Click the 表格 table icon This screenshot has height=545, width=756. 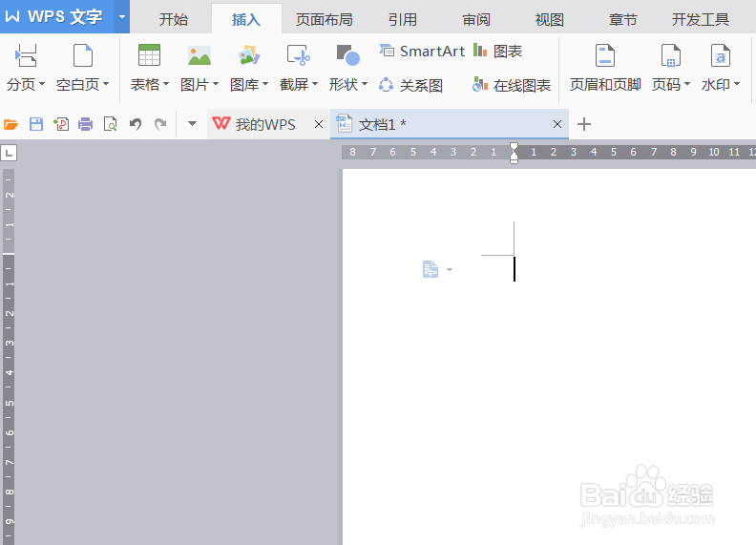pyautogui.click(x=149, y=55)
